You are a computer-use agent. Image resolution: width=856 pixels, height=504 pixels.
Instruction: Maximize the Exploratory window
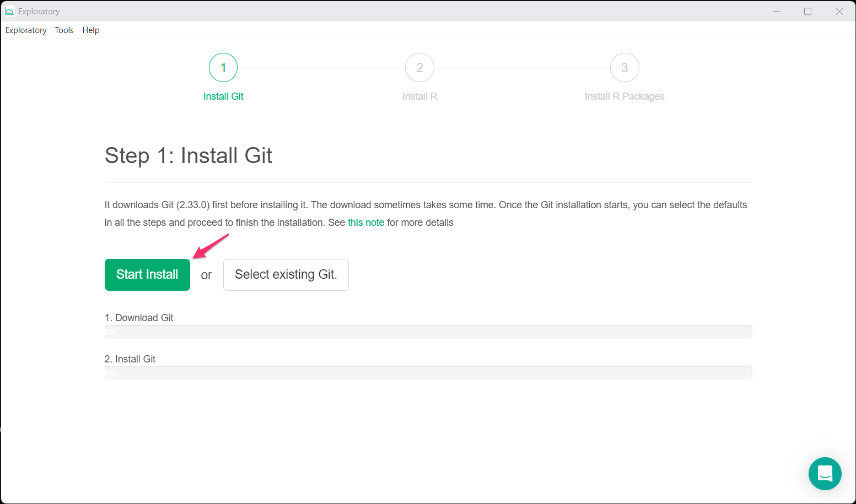(807, 11)
